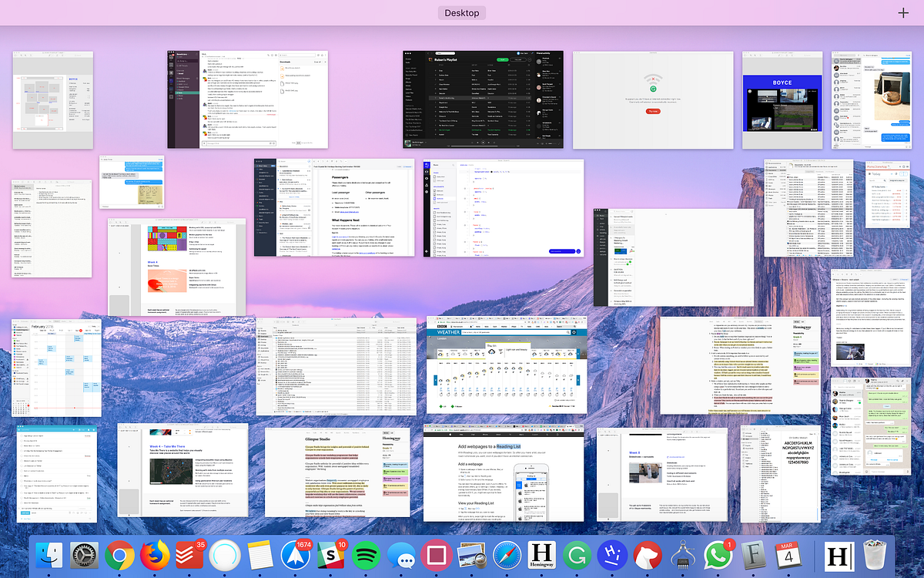The image size is (924, 578).
Task: Launch Firefox from the dock
Action: pos(153,556)
